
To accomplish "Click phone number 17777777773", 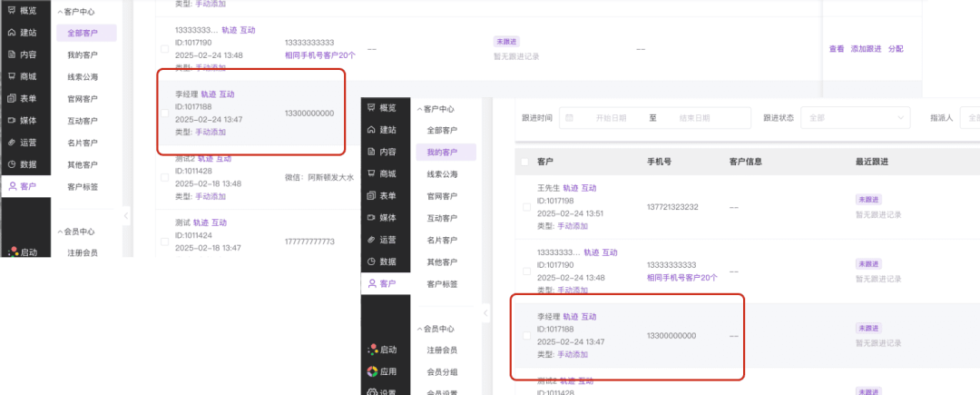I will (x=309, y=242).
